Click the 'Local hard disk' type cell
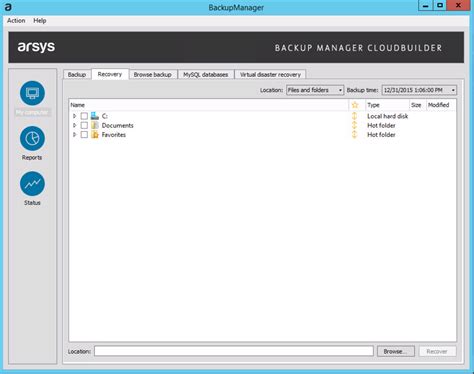Image resolution: width=474 pixels, height=374 pixels. pyautogui.click(x=388, y=116)
